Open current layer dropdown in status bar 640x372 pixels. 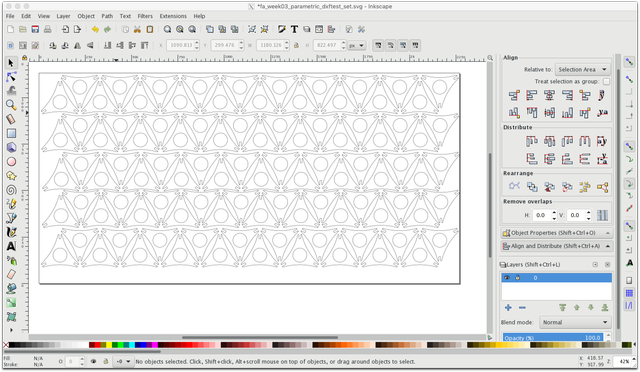point(123,361)
